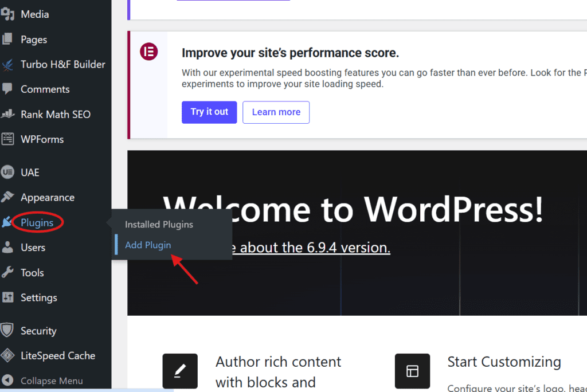Go to Settings in sidebar
This screenshot has width=587, height=392.
pyautogui.click(x=39, y=297)
